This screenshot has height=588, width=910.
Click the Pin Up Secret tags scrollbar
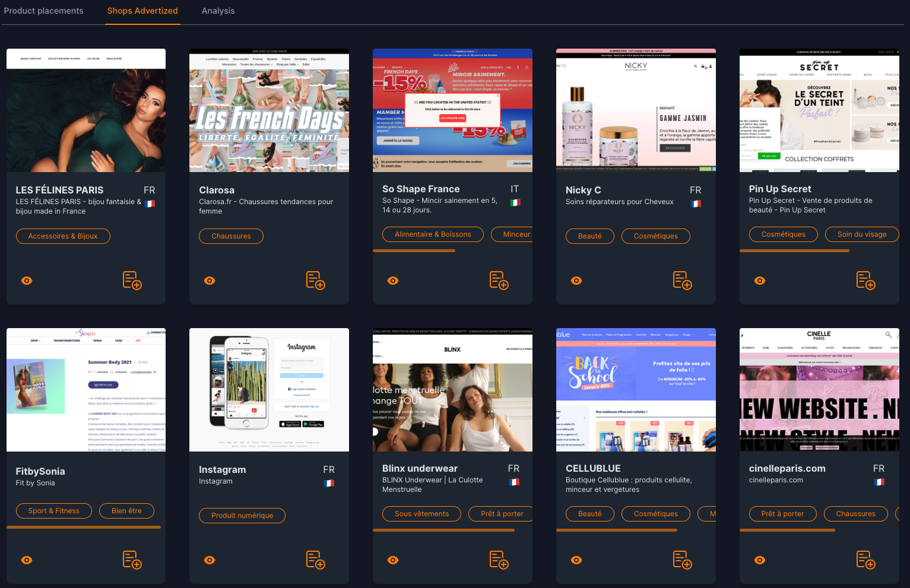794,251
